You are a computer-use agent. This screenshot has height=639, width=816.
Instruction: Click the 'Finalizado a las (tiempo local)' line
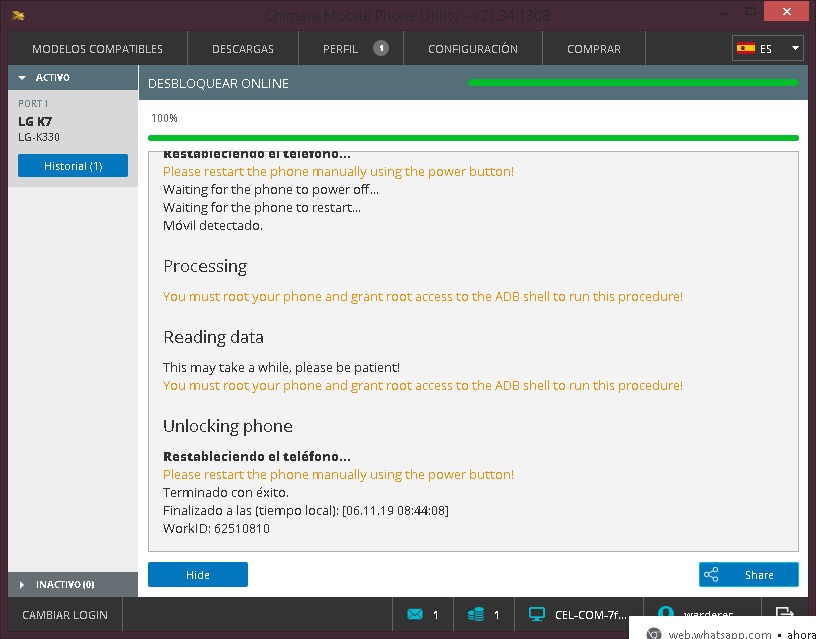[x=305, y=510]
